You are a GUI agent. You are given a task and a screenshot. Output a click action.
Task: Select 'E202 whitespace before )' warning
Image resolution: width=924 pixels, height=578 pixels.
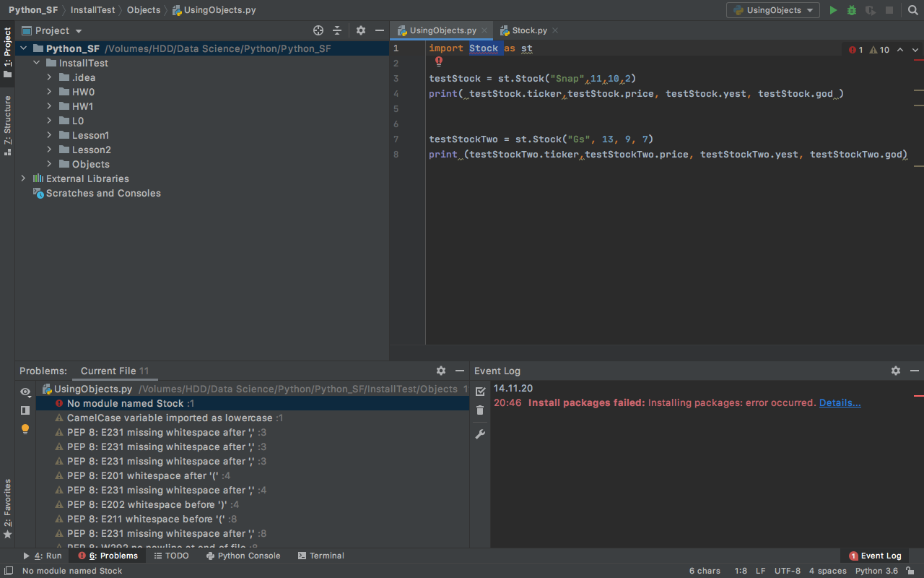[253, 504]
